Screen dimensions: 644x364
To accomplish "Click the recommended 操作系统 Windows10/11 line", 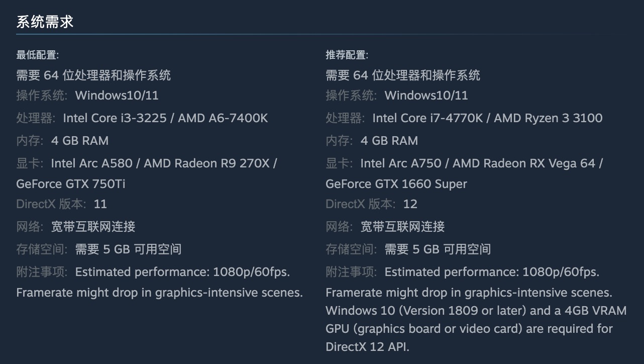I will pos(397,96).
